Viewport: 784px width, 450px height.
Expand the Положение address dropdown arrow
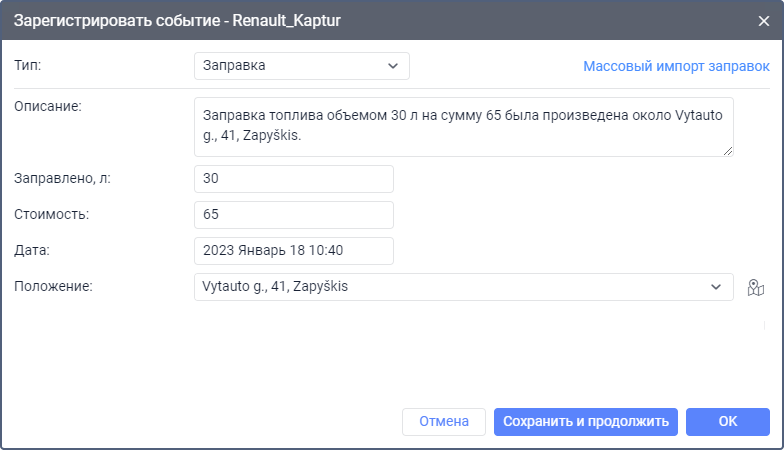[716, 287]
